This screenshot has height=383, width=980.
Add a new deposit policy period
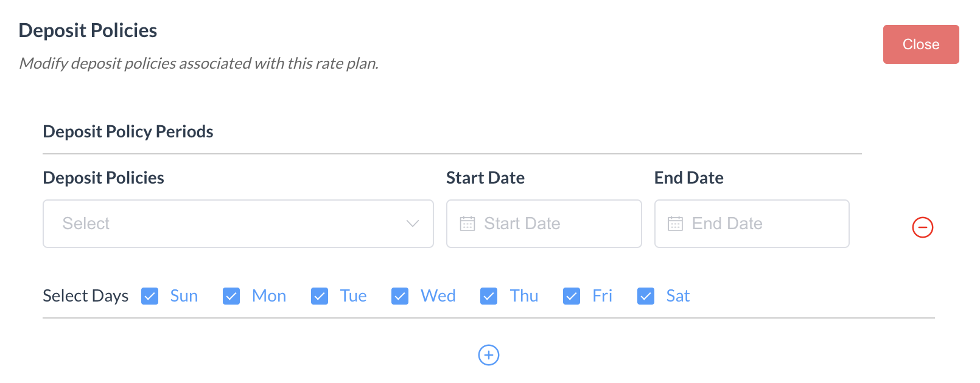[489, 355]
